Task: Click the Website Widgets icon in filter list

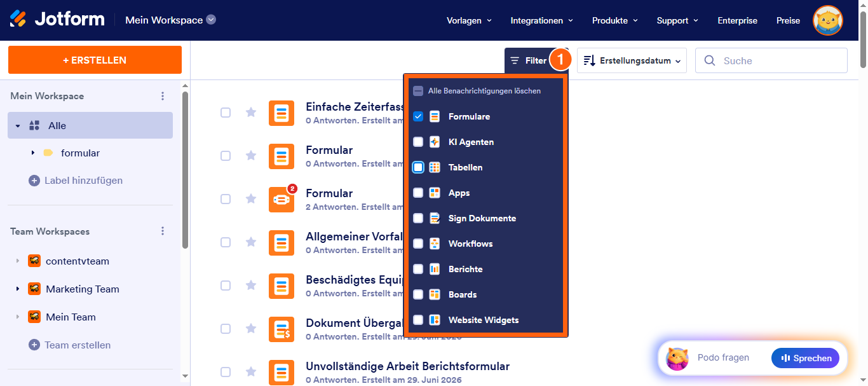Action: pyautogui.click(x=435, y=320)
